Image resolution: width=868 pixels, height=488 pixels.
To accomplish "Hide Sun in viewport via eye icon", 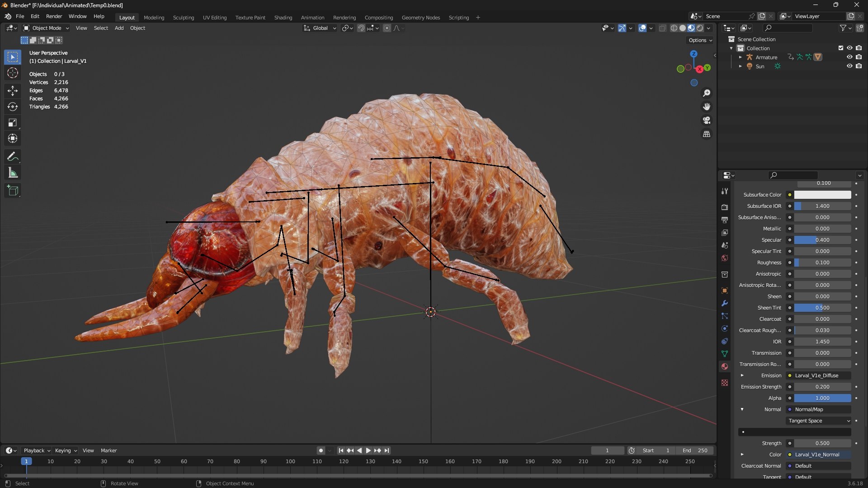I will click(849, 66).
